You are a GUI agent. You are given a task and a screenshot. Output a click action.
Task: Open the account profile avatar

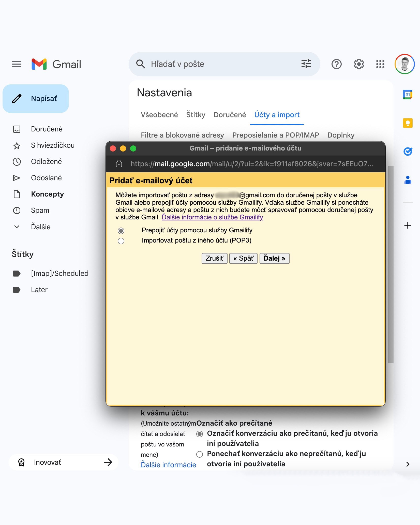pyautogui.click(x=404, y=64)
